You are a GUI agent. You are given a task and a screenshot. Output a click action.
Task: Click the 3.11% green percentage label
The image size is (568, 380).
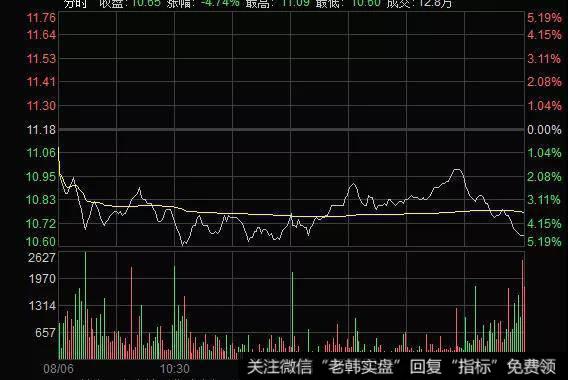pyautogui.click(x=544, y=200)
